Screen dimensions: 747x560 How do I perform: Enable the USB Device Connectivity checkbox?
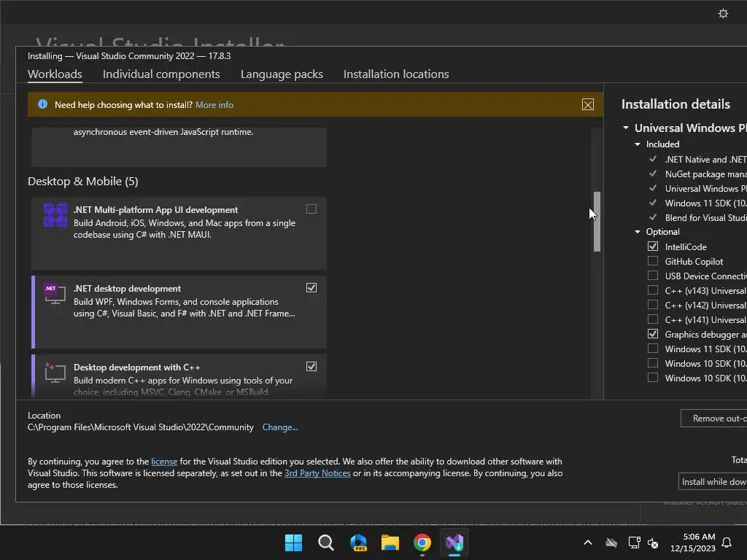[x=653, y=275]
